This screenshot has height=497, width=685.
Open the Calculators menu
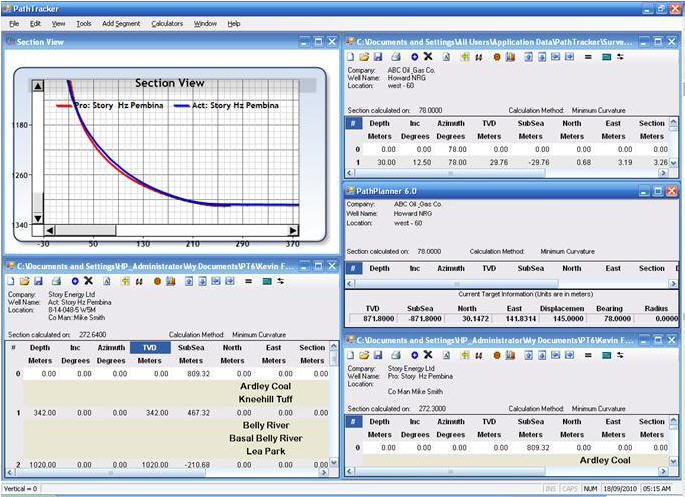[x=167, y=24]
